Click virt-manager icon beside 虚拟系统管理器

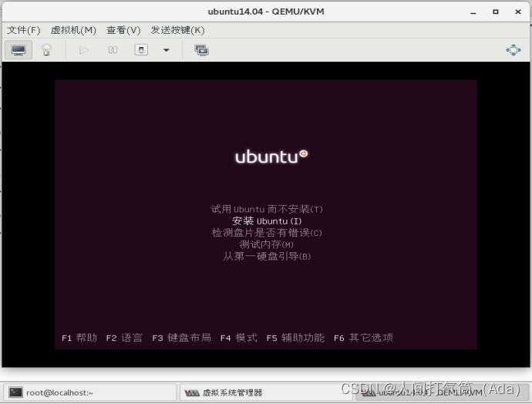[192, 392]
